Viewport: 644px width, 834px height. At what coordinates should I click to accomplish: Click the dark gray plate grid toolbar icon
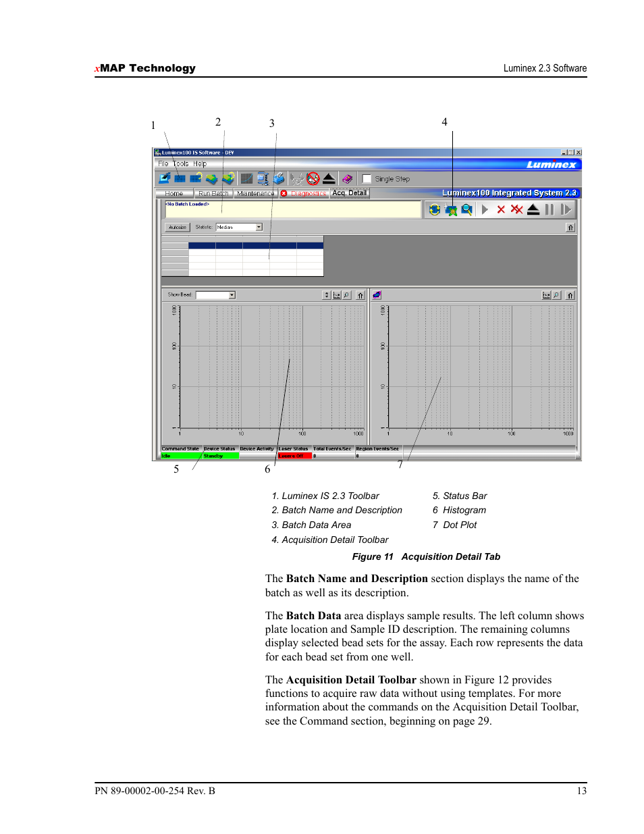(x=246, y=178)
